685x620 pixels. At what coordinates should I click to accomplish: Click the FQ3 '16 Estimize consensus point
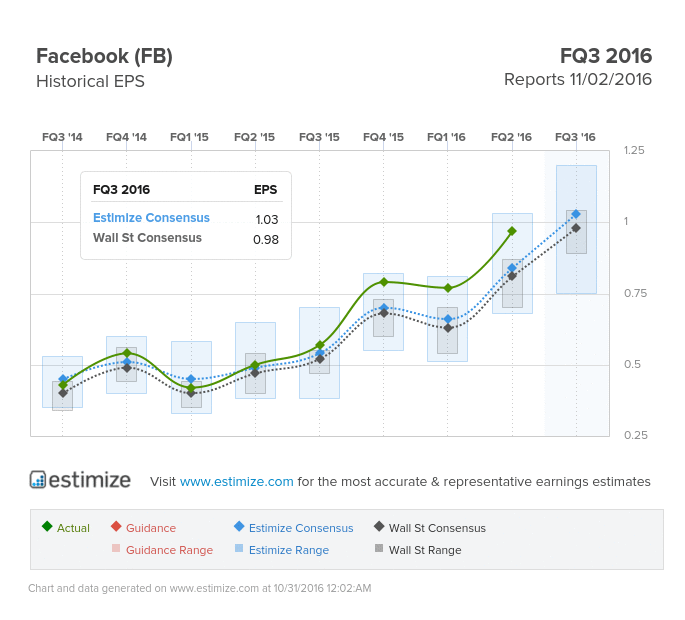click(576, 214)
